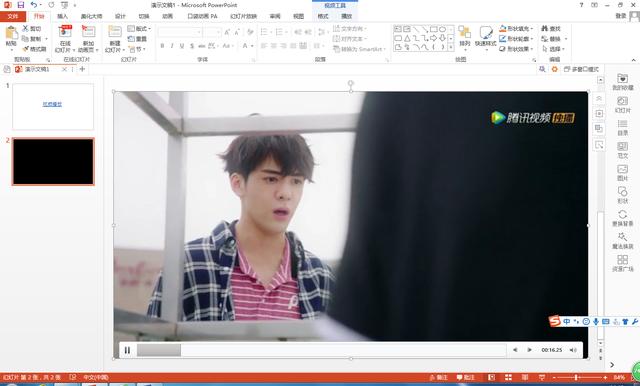Expand the 形状填充 dropdown
Viewport: 640px width, 386px height.
click(x=532, y=29)
